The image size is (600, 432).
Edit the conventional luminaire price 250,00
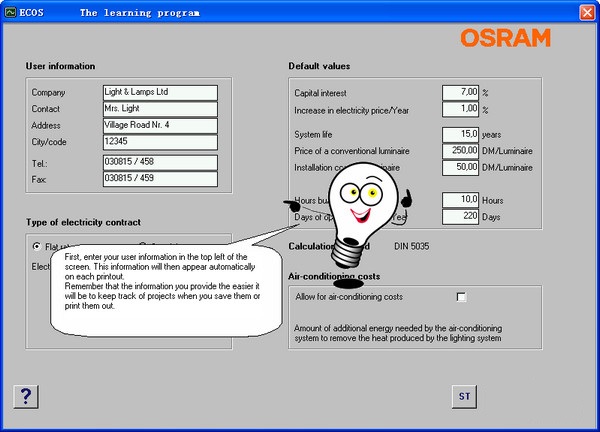coord(460,151)
